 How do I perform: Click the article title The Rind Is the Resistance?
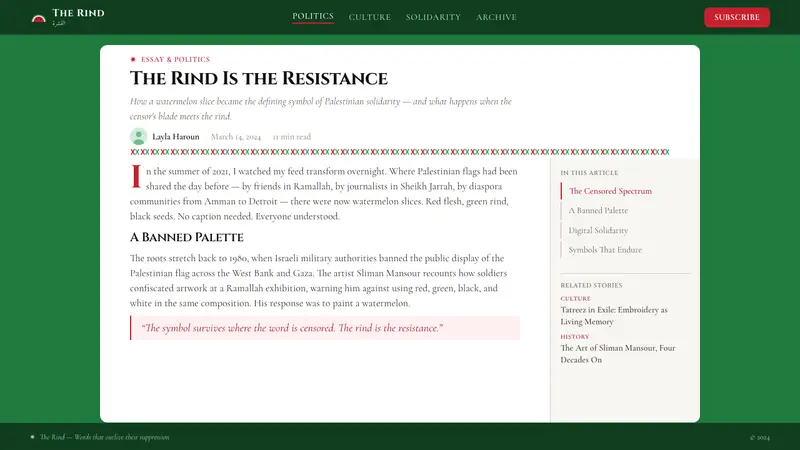tap(259, 79)
